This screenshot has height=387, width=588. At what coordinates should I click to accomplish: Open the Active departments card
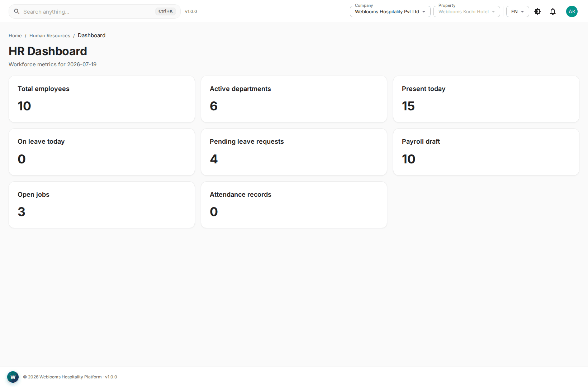pos(294,99)
